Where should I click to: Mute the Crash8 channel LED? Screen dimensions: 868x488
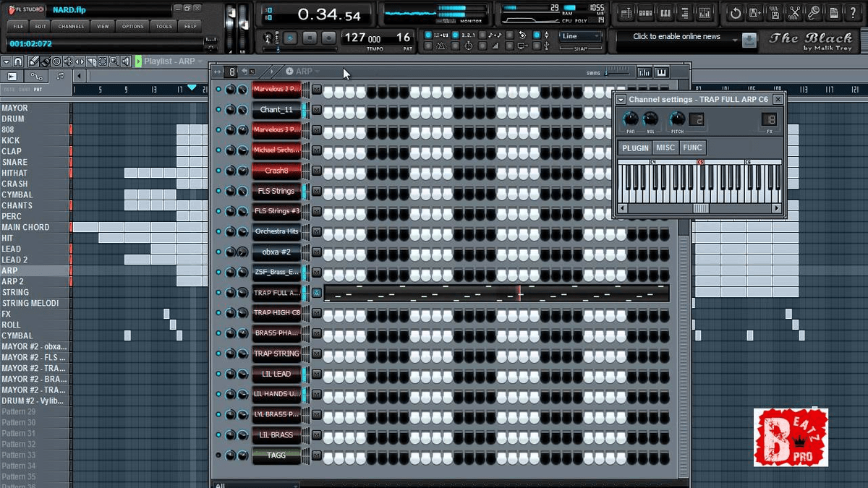[218, 171]
